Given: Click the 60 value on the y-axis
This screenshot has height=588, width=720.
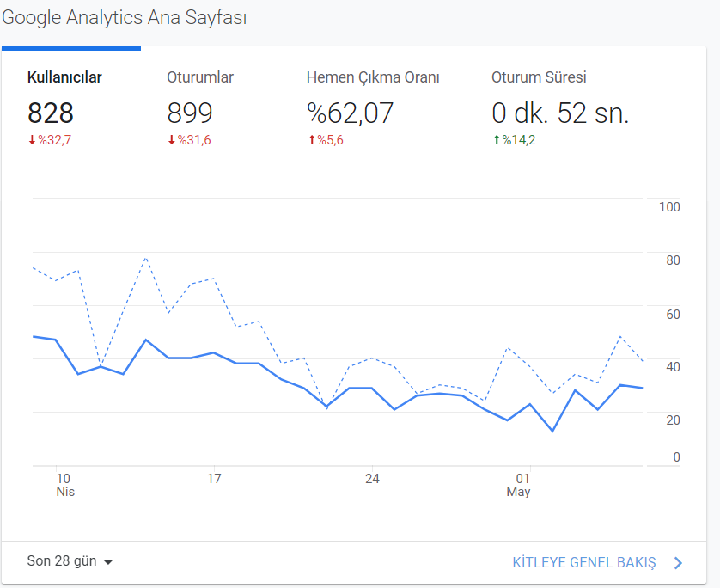Looking at the screenshot, I should coord(673,315).
